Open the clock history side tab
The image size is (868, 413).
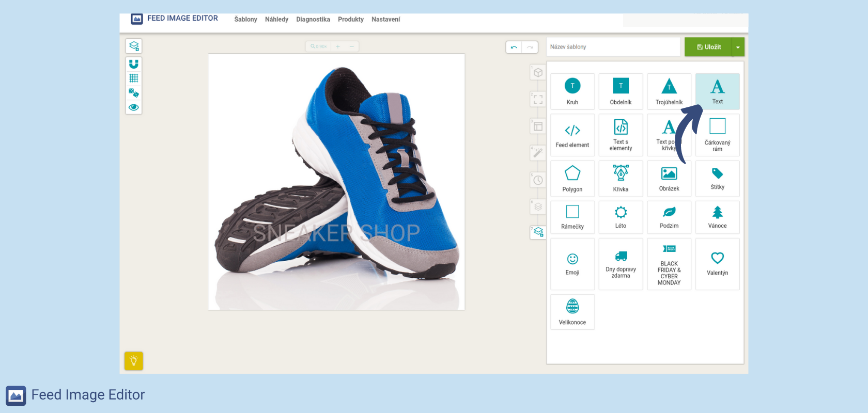coord(538,180)
